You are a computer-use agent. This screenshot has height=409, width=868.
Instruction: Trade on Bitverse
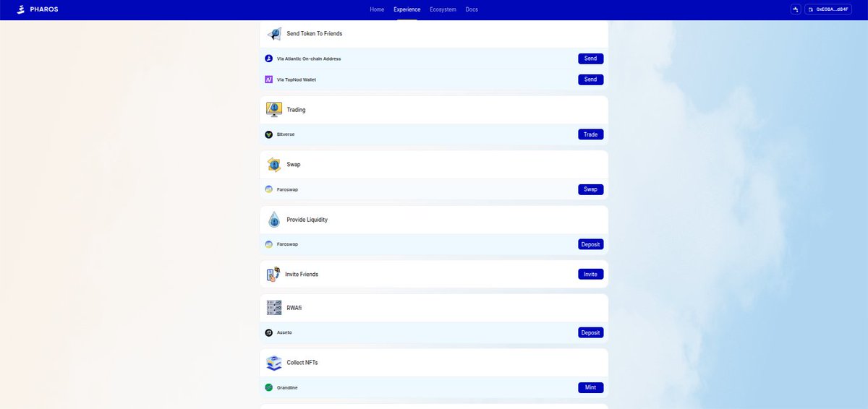[590, 134]
